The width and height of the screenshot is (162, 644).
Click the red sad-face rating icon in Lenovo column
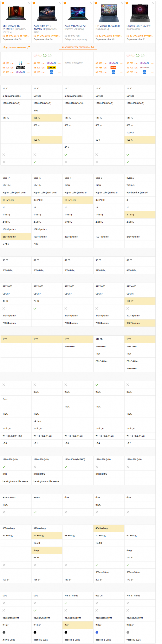(x=128, y=56)
